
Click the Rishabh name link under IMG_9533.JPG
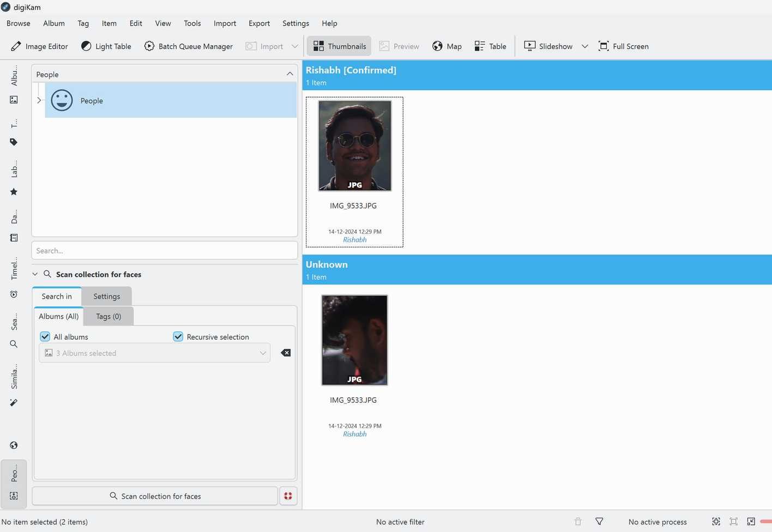click(354, 239)
